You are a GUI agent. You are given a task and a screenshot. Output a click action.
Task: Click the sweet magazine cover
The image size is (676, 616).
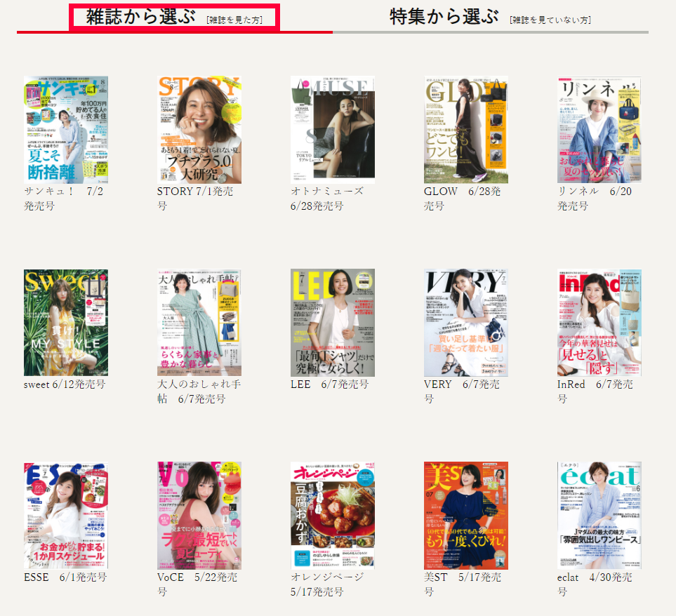(66, 322)
